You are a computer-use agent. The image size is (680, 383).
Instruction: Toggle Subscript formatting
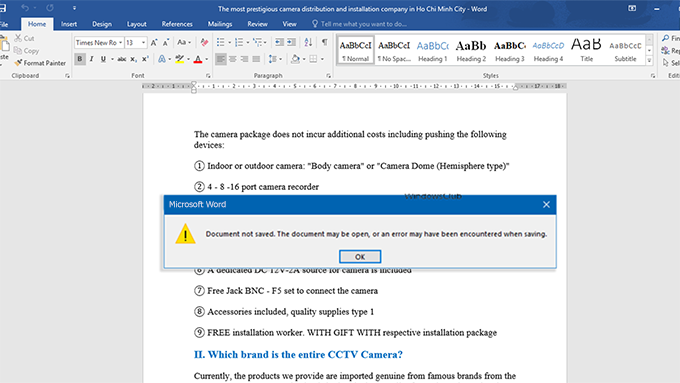[x=134, y=59]
